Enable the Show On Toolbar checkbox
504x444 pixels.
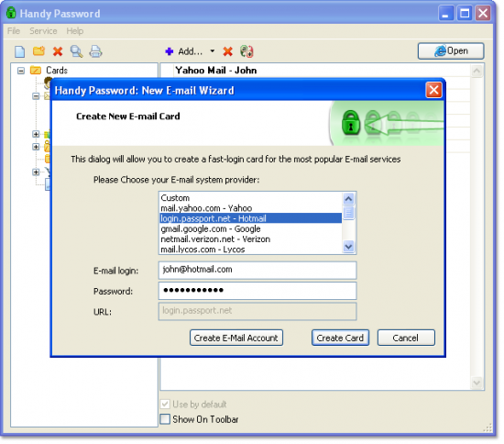coord(165,419)
